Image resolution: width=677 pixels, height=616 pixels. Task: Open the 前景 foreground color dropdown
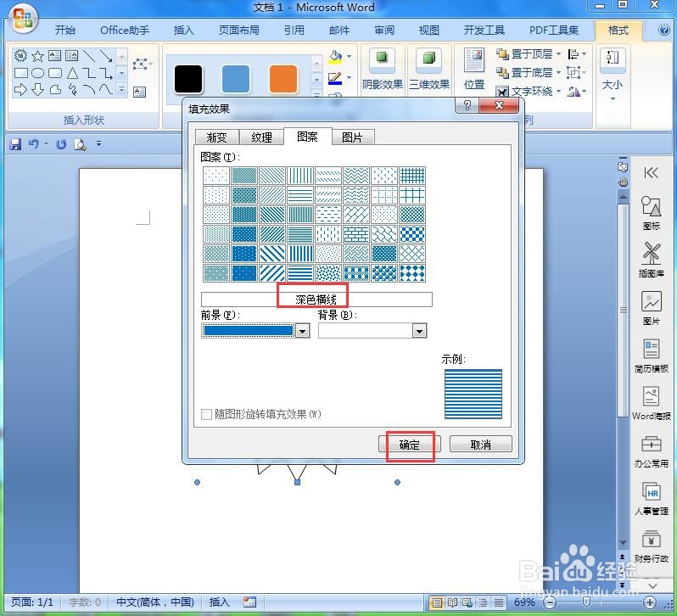303,331
